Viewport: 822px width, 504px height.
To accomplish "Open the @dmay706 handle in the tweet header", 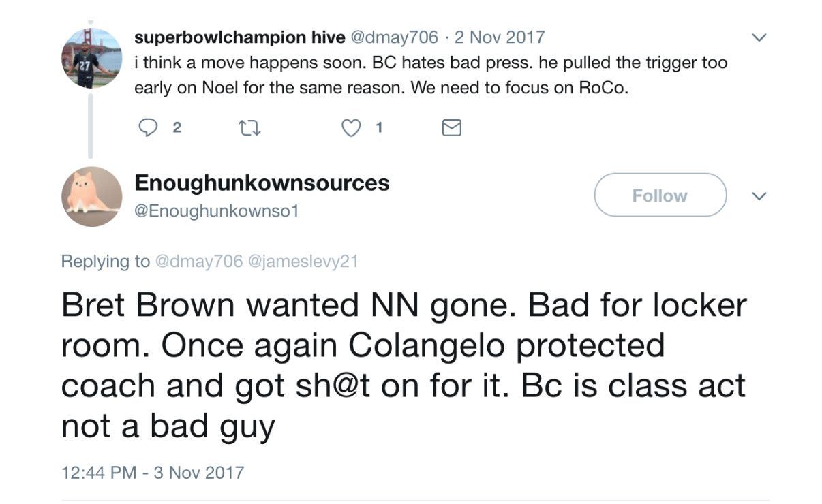I will pyautogui.click(x=393, y=37).
